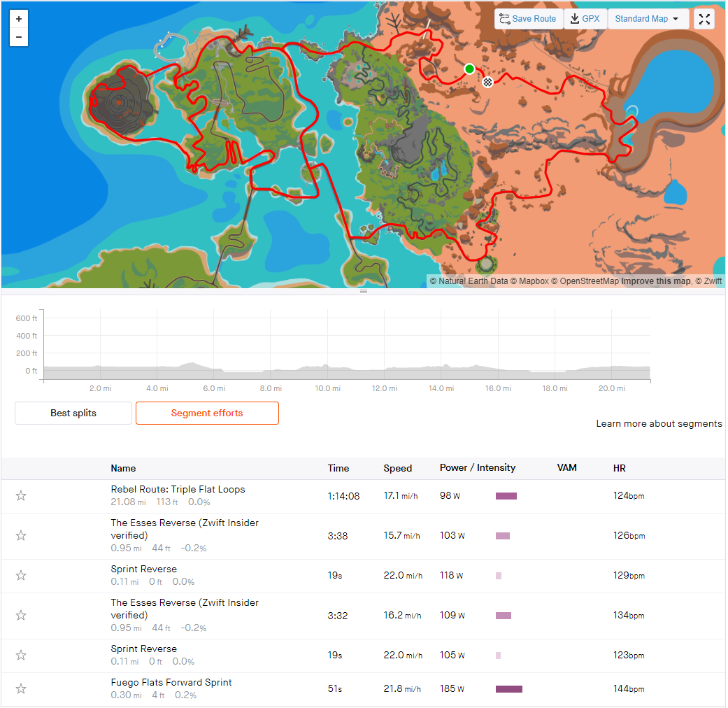The height and width of the screenshot is (708, 728).
Task: Click intensity bar for Rebel Route row
Action: tap(506, 496)
